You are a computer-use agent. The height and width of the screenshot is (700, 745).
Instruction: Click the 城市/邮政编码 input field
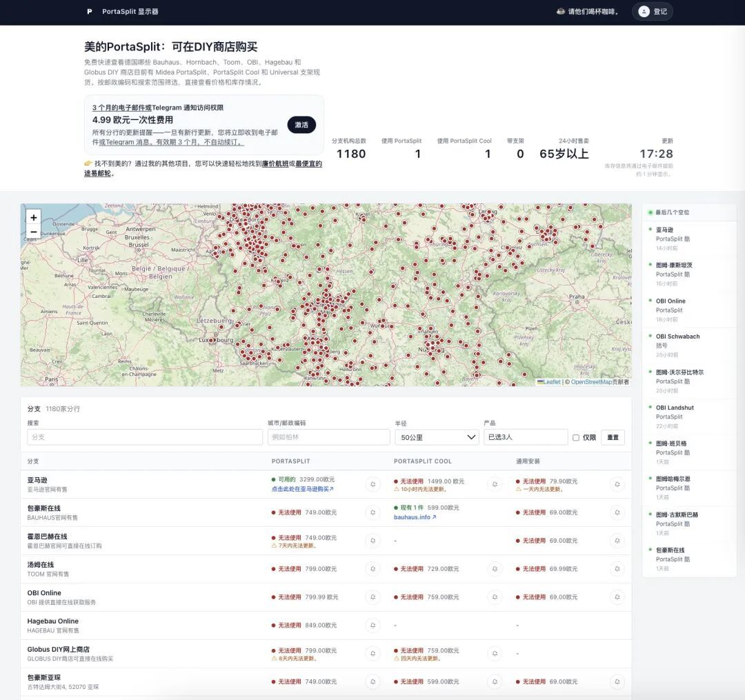329,437
